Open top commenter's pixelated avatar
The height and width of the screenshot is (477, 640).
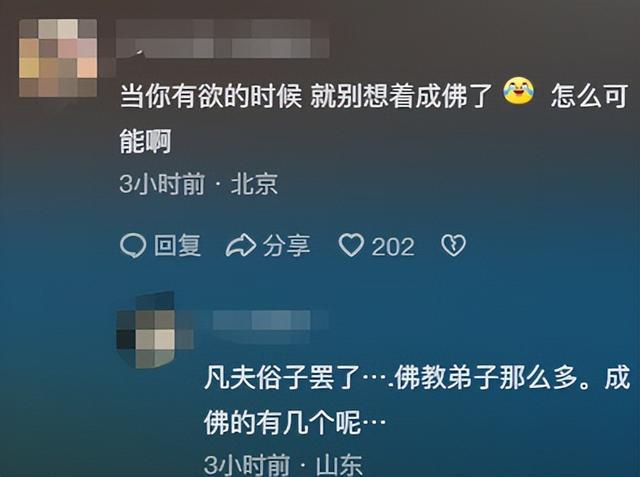tap(58, 58)
